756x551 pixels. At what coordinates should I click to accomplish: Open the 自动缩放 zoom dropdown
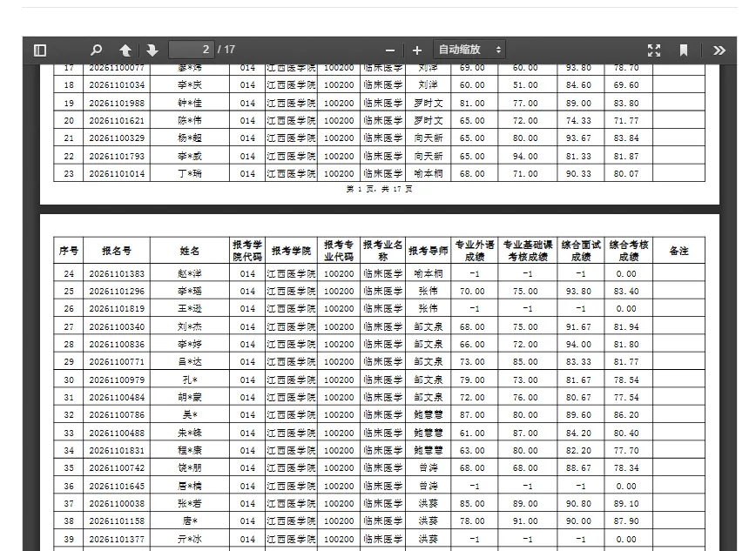click(x=469, y=50)
